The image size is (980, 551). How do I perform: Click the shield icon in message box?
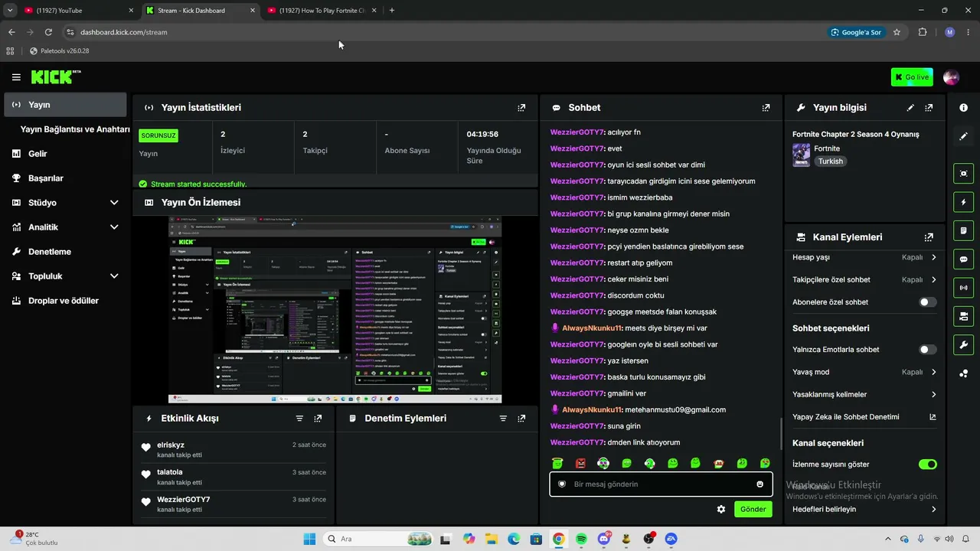click(562, 484)
